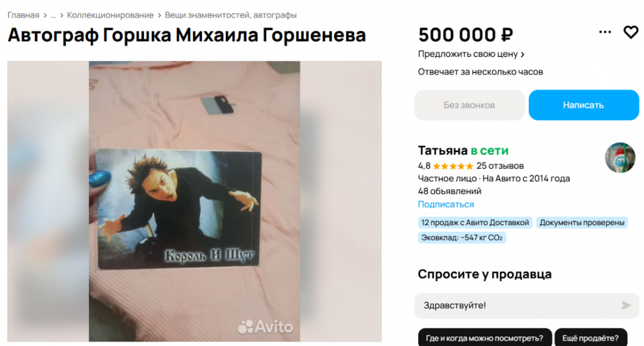
Task: Click the Написать button
Action: 583,105
